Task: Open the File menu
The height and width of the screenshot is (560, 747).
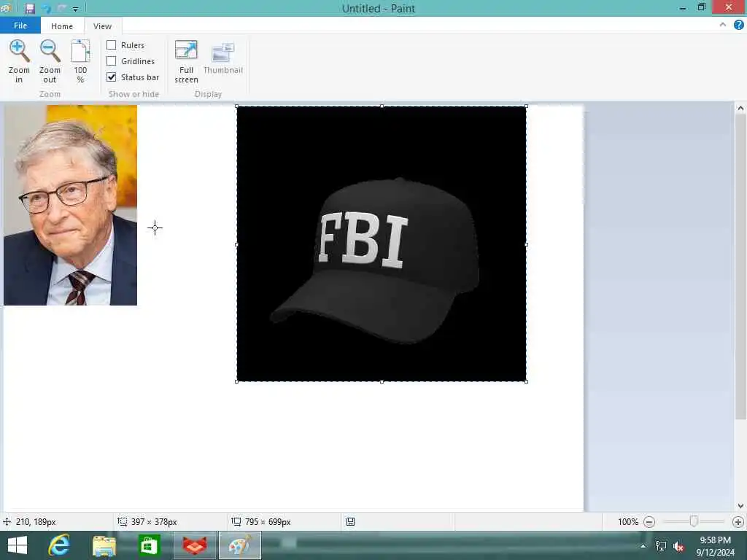Action: click(20, 26)
